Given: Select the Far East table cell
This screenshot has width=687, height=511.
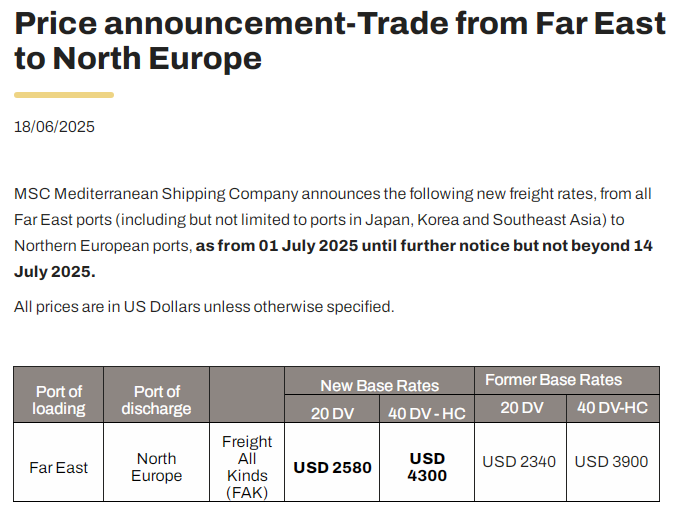Looking at the screenshot, I should coord(59,467).
